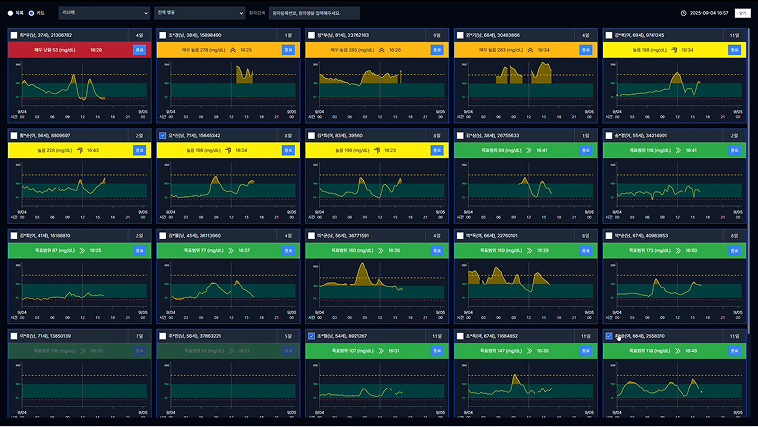Uncheck the checkbox for patient 15645342

click(x=163, y=135)
